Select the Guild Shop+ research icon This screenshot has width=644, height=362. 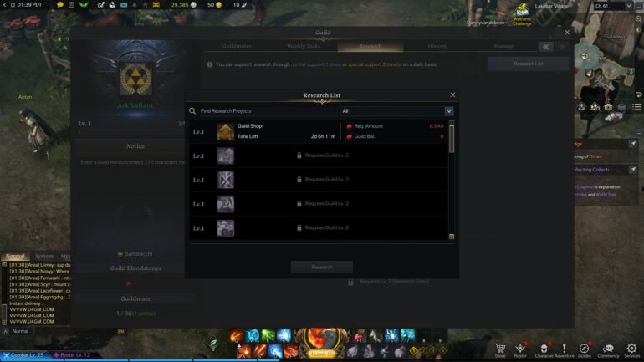pyautogui.click(x=226, y=131)
